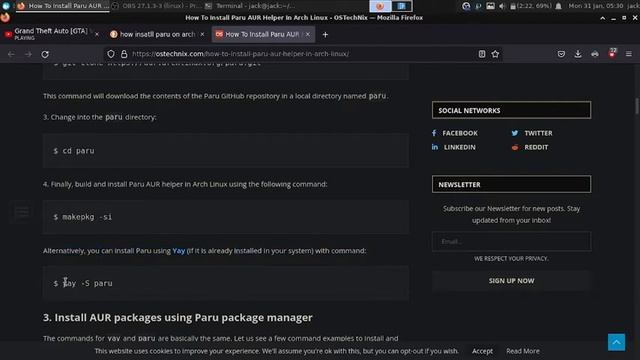640x360 pixels.
Task: Close the How To Install Paru AUR tab
Action: 308,34
